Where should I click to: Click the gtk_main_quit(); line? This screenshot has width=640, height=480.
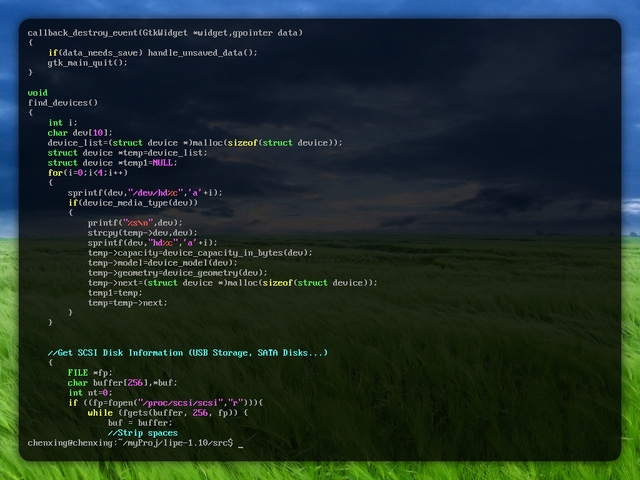pos(87,63)
